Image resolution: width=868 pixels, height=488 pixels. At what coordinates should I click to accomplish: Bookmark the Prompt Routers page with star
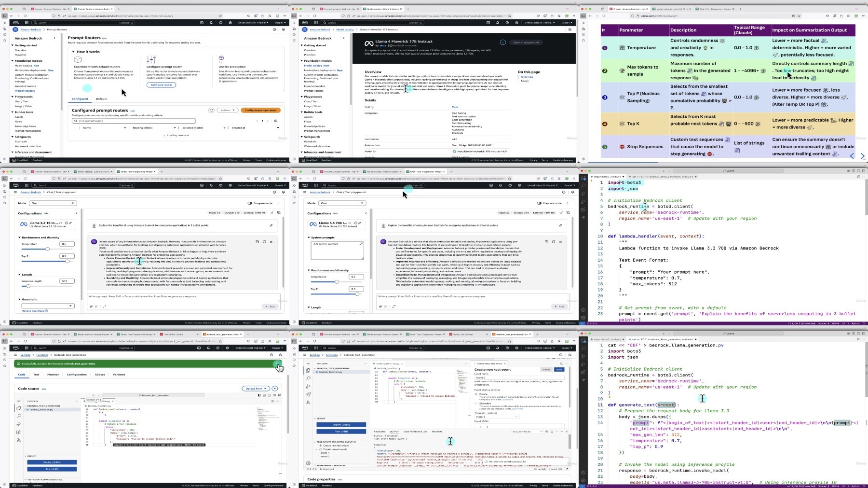[x=220, y=16]
